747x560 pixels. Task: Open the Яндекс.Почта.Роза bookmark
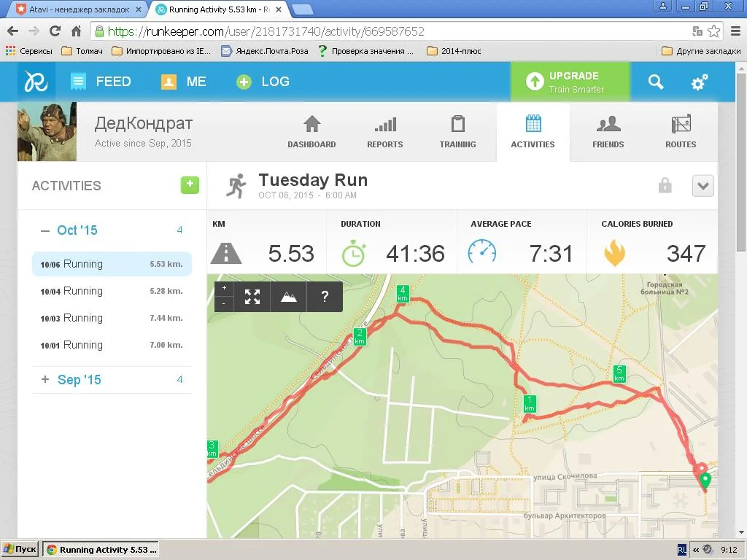coord(265,51)
